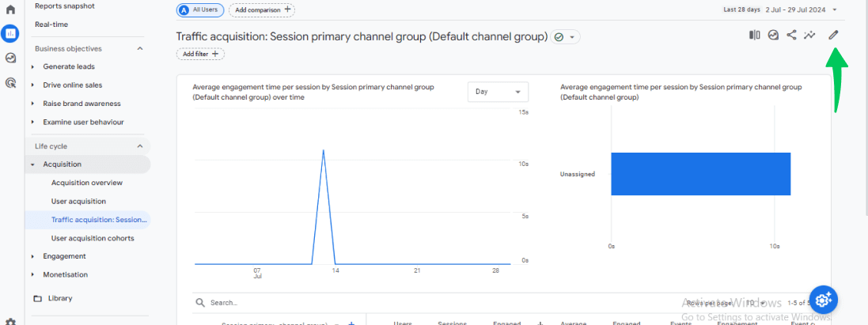
Task: Open the Rows per page dropdown
Action: 757,303
